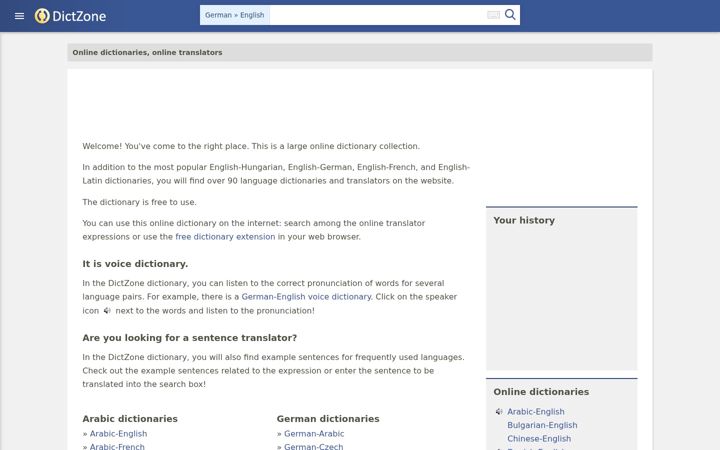The height and width of the screenshot is (450, 720).
Task: Open German-English voice dictionary link
Action: click(x=306, y=297)
